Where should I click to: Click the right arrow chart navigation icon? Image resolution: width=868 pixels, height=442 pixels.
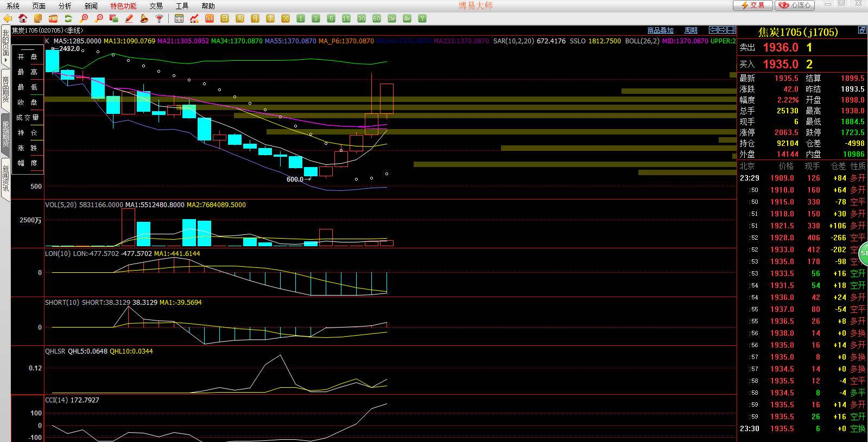pyautogui.click(x=723, y=30)
